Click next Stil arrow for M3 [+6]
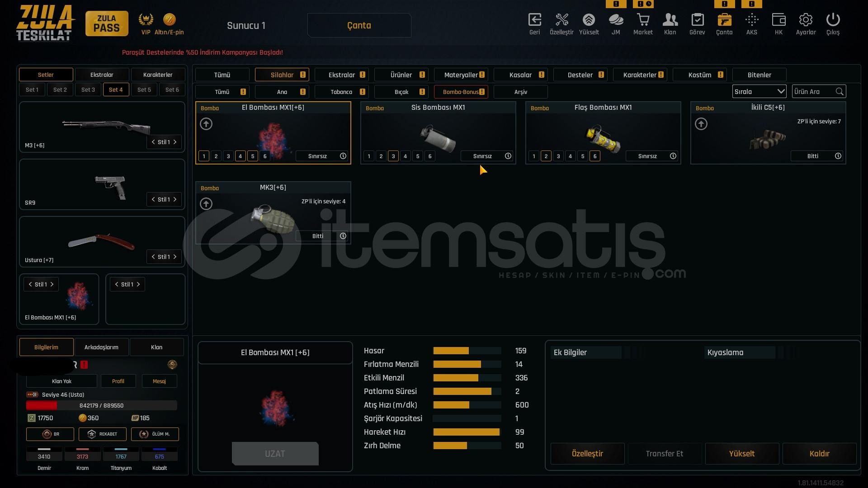The height and width of the screenshot is (488, 868). point(175,142)
